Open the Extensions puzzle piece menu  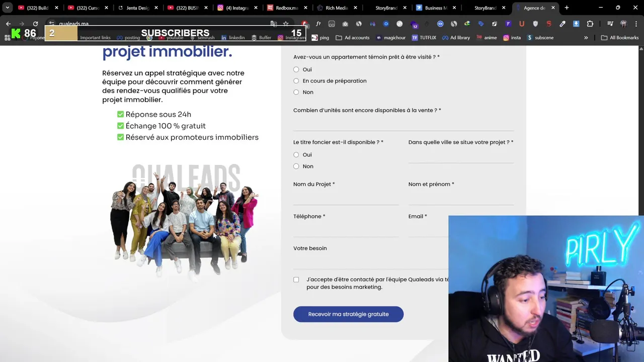pyautogui.click(x=590, y=24)
